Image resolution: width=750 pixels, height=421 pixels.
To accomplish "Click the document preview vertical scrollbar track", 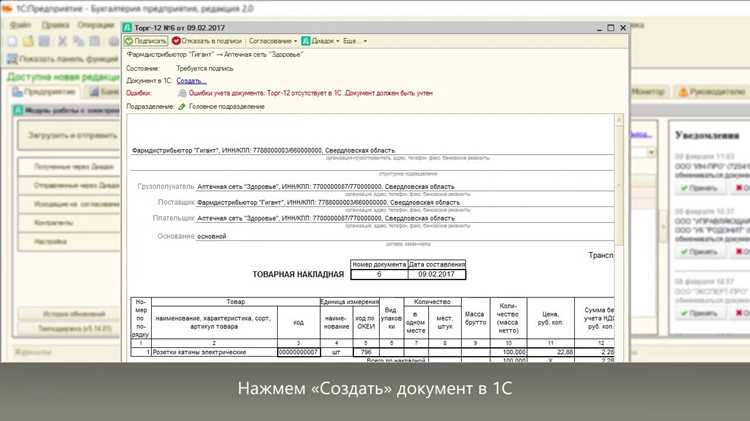I will point(619,239).
